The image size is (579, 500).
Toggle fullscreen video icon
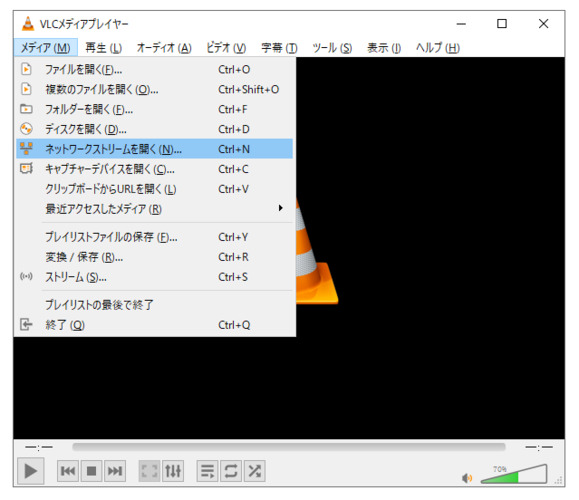(x=150, y=471)
